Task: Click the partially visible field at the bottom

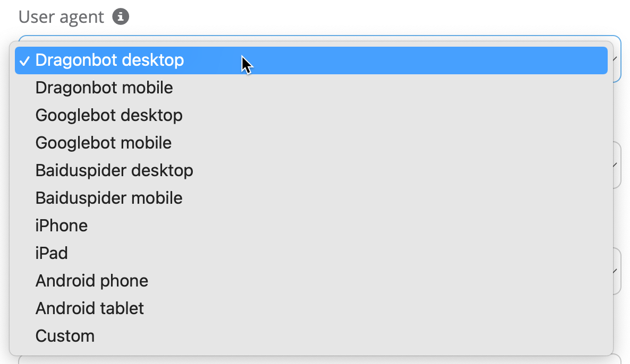Action: click(319, 360)
